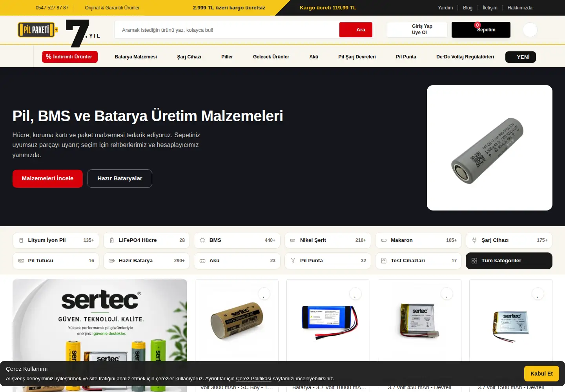Focus the product search input field

tap(227, 30)
